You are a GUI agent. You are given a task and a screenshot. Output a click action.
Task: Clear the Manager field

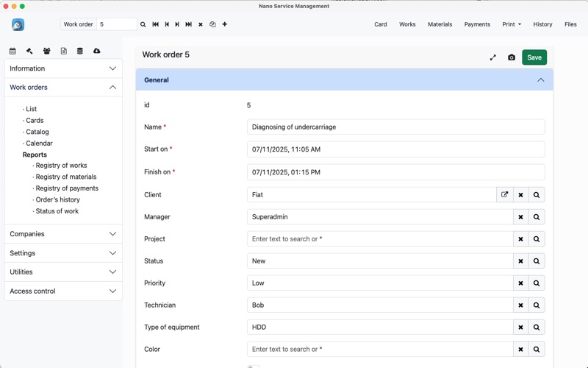(x=520, y=217)
